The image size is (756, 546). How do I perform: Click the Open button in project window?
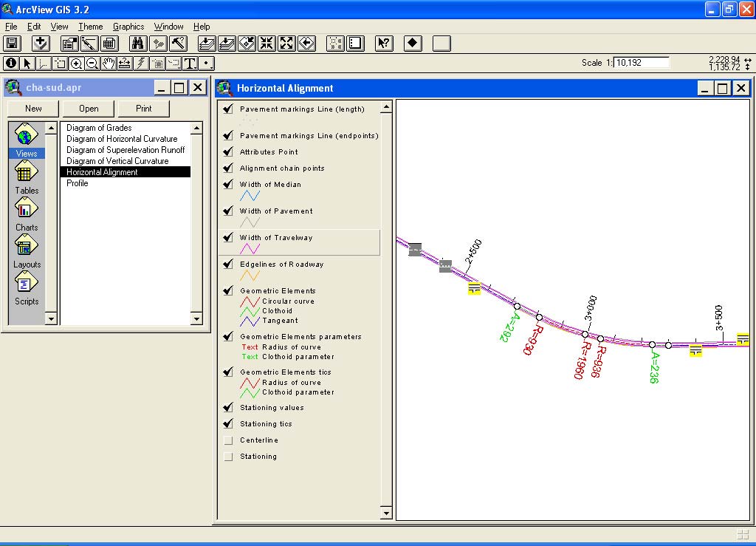click(x=89, y=109)
